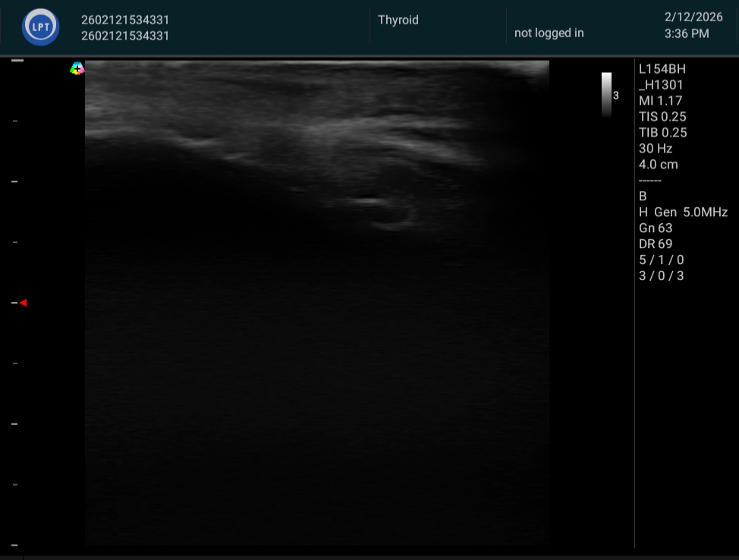Select the B mode indicator

(643, 197)
